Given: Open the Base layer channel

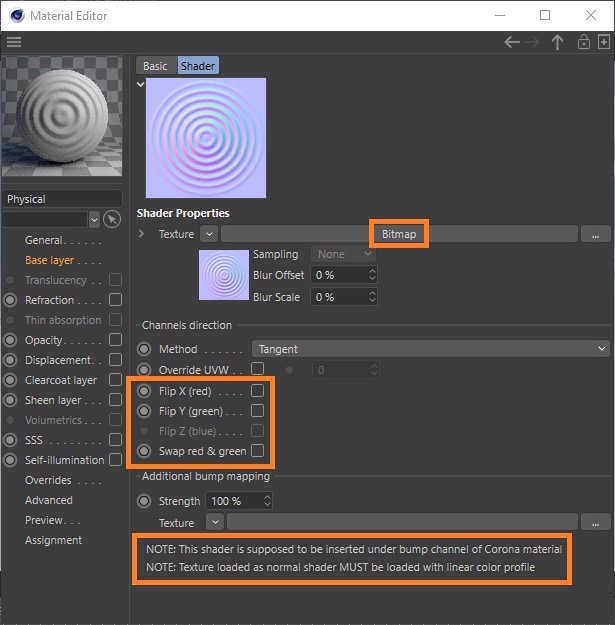Looking at the screenshot, I should pyautogui.click(x=49, y=260).
